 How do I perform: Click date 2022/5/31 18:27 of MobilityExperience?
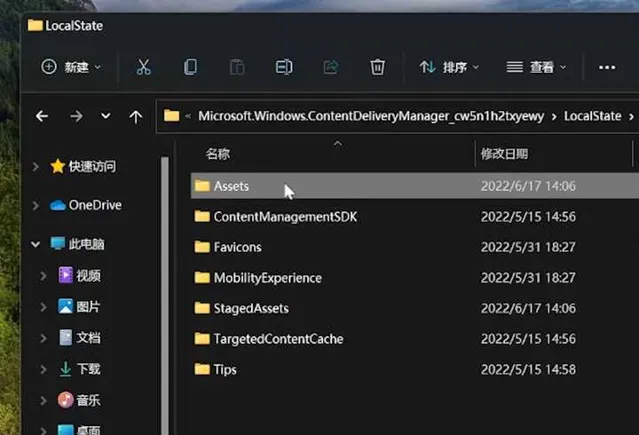(x=528, y=278)
